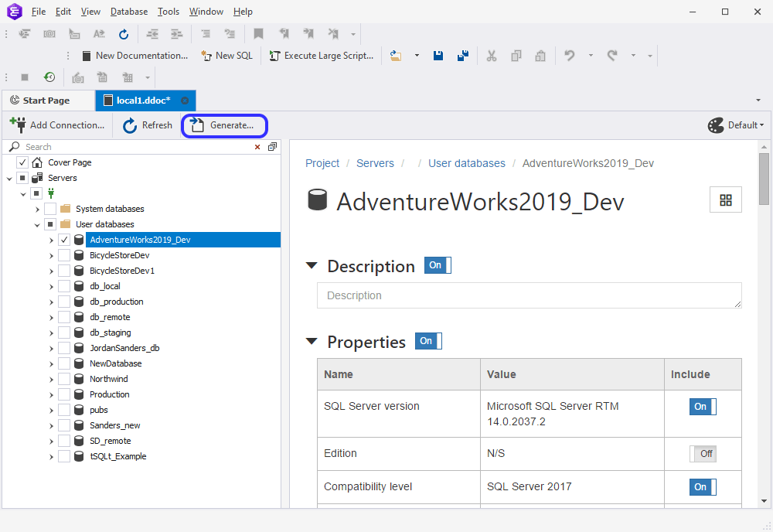The image size is (773, 532).
Task: Click the blue refresh icon in top toolbar
Action: (x=123, y=34)
